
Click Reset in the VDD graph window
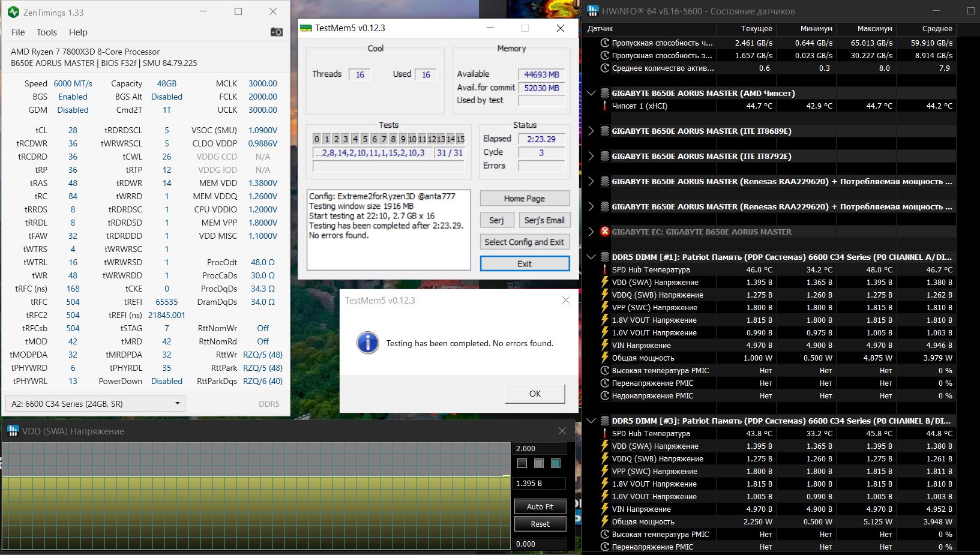click(540, 524)
